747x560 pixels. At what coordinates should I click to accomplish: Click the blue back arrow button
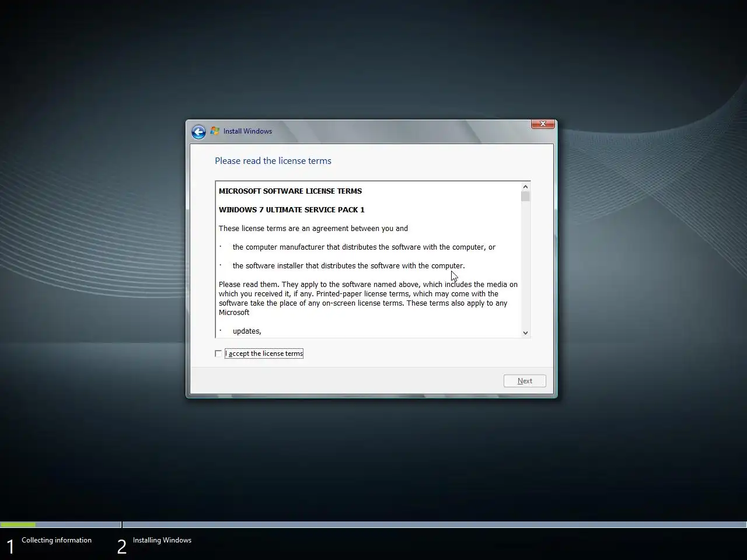click(x=198, y=132)
